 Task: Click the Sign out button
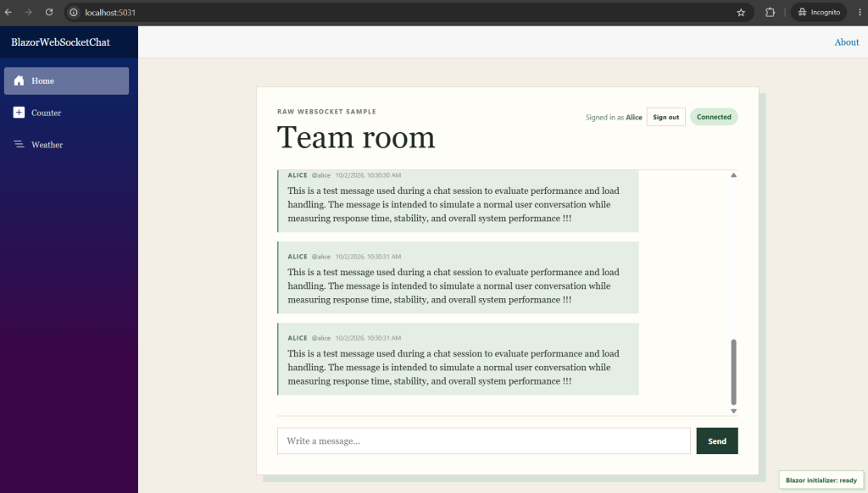coord(666,117)
